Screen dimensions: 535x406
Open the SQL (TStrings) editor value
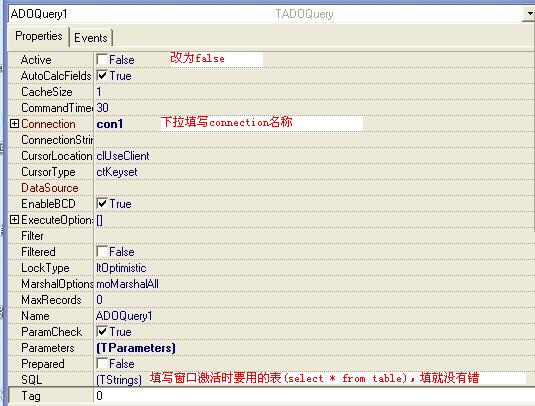pyautogui.click(x=119, y=380)
